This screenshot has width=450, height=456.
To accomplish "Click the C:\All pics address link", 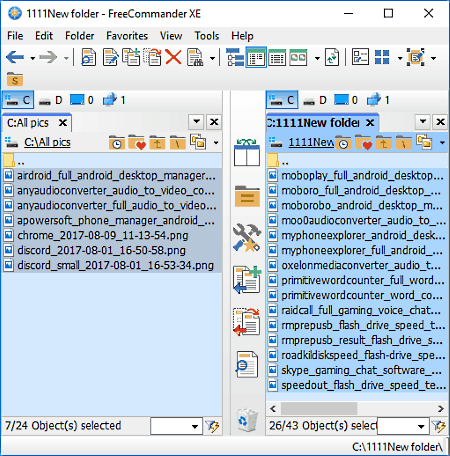I will click(x=47, y=142).
